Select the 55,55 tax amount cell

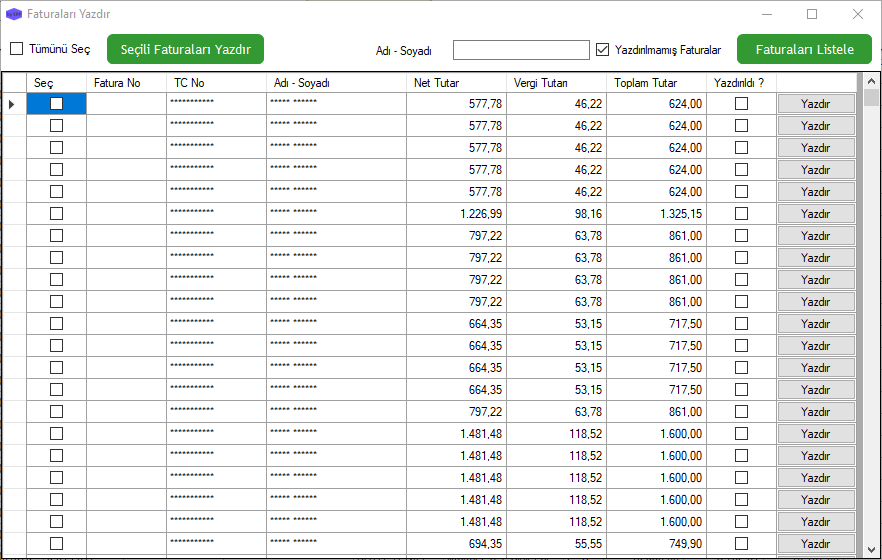[556, 544]
